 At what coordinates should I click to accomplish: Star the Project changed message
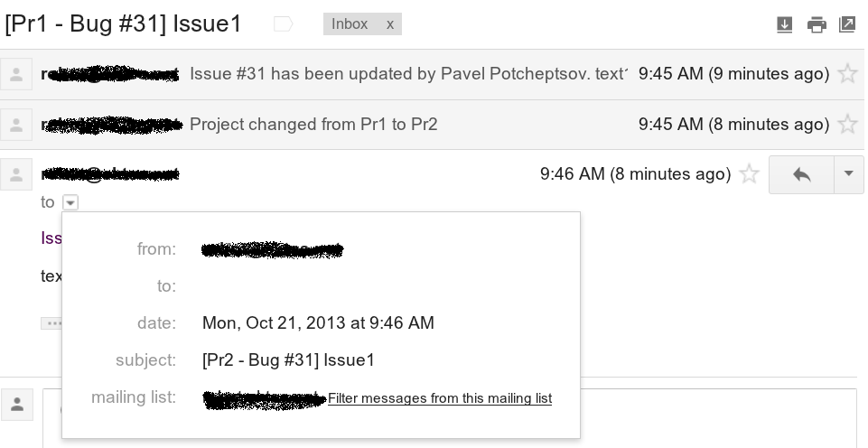847,124
